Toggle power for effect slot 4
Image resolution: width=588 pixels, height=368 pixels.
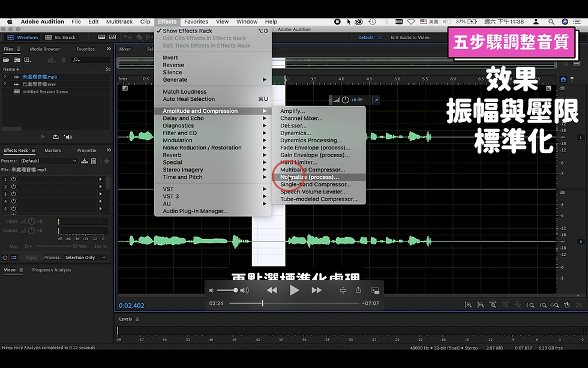pos(13,201)
